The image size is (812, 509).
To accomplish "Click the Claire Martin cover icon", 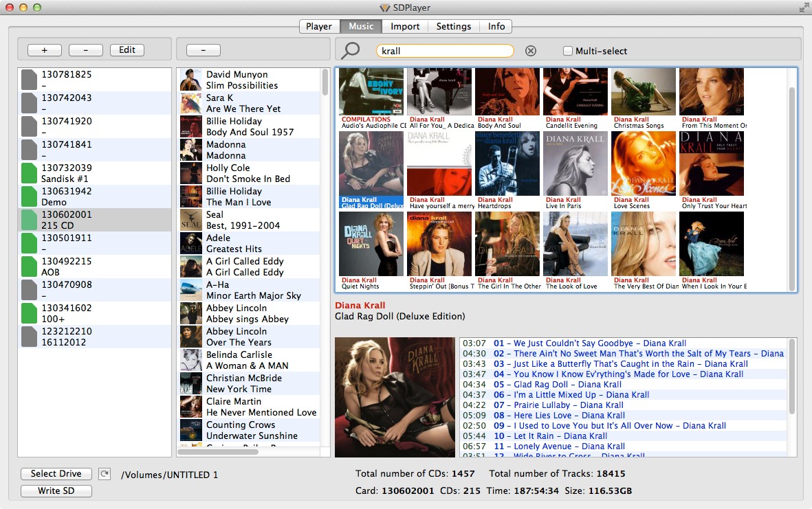I will point(190,407).
